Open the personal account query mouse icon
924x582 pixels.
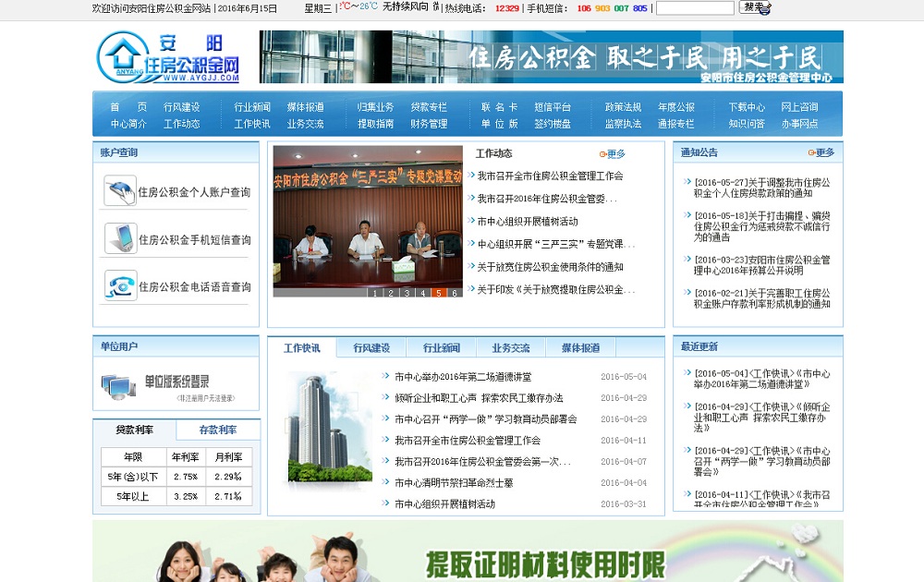pos(120,191)
